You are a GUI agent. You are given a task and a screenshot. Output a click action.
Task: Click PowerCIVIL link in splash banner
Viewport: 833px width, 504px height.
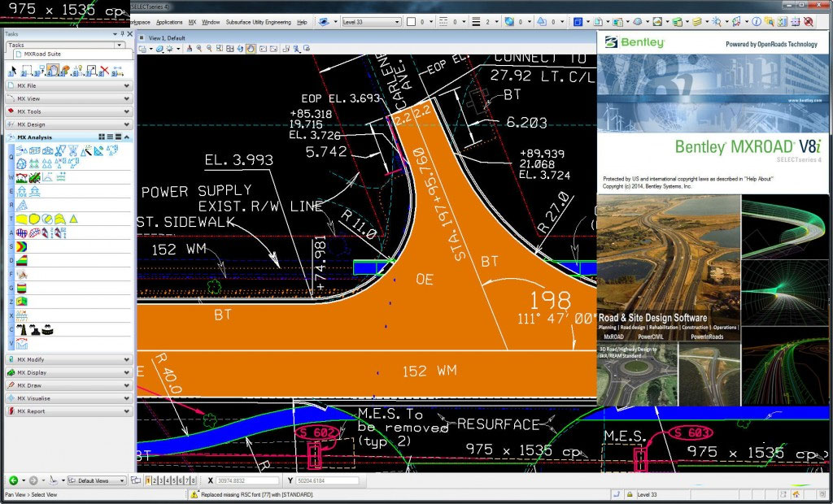coord(652,337)
